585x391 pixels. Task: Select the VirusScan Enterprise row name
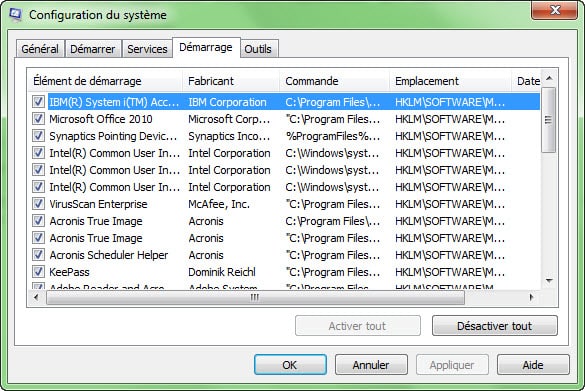click(x=98, y=204)
